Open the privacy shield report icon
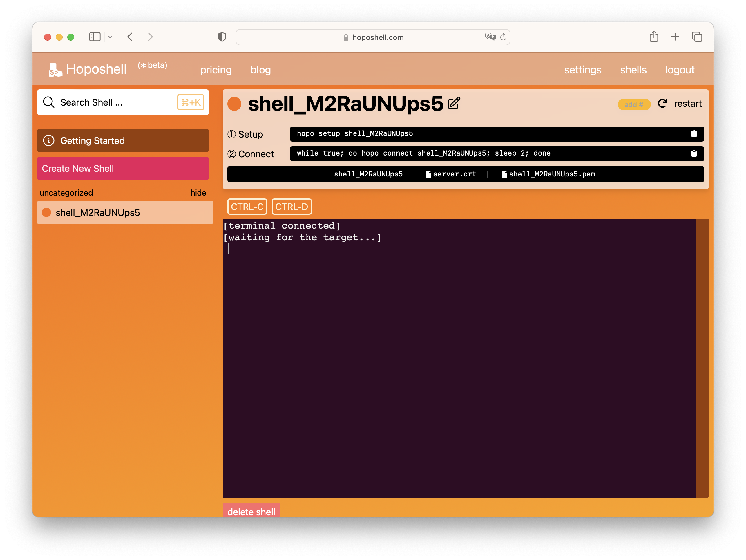The height and width of the screenshot is (560, 746). coord(222,37)
